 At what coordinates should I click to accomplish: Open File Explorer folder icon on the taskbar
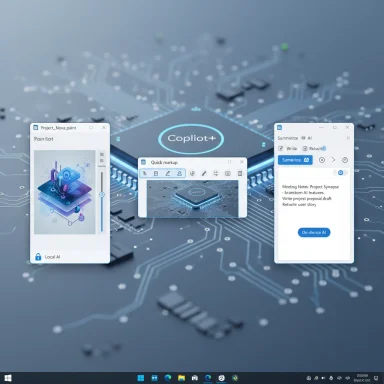click(x=181, y=378)
